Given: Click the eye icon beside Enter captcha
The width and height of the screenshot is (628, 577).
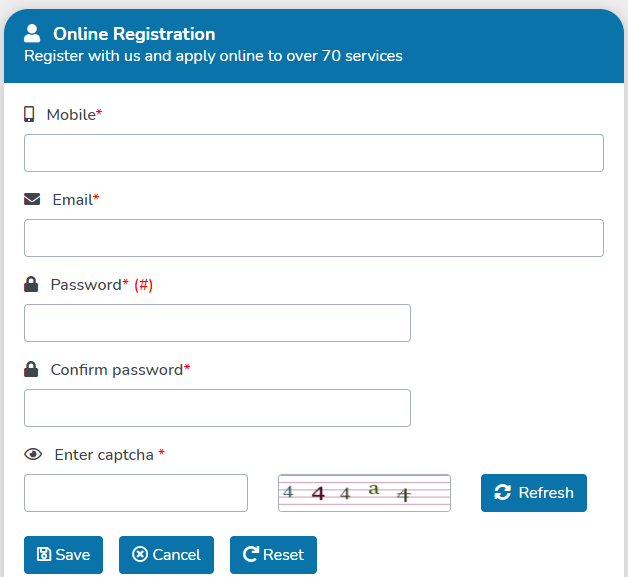Looking at the screenshot, I should pos(33,454).
